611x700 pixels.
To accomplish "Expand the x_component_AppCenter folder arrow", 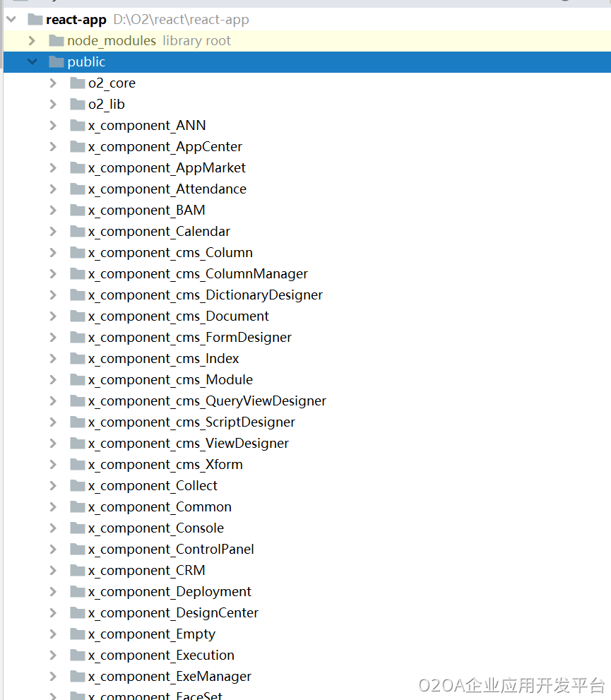I will click(x=53, y=147).
